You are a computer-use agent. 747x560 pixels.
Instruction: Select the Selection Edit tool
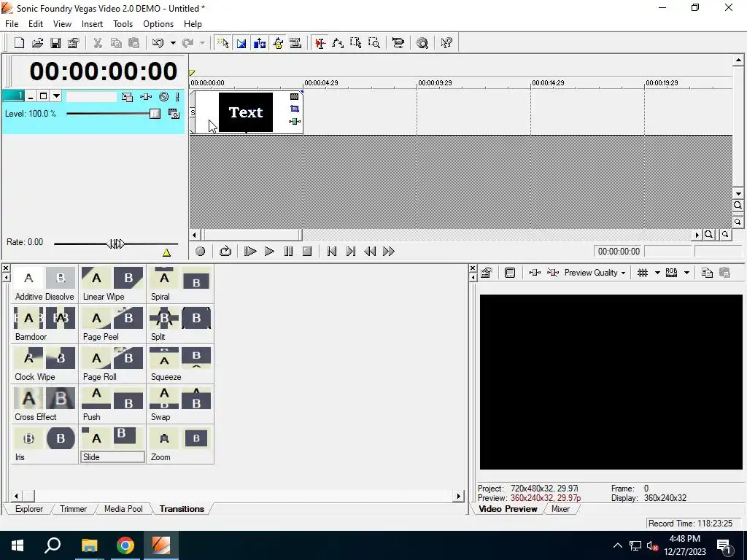tap(356, 43)
